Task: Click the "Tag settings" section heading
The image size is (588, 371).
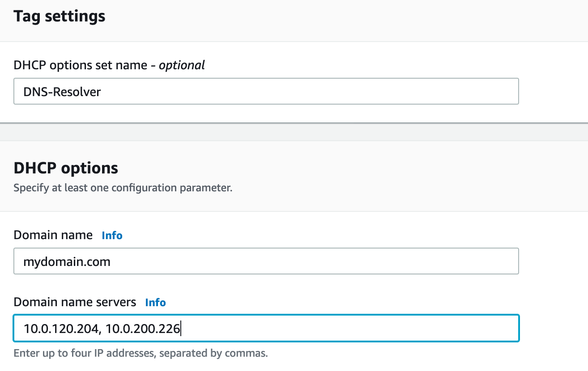Action: pos(60,17)
